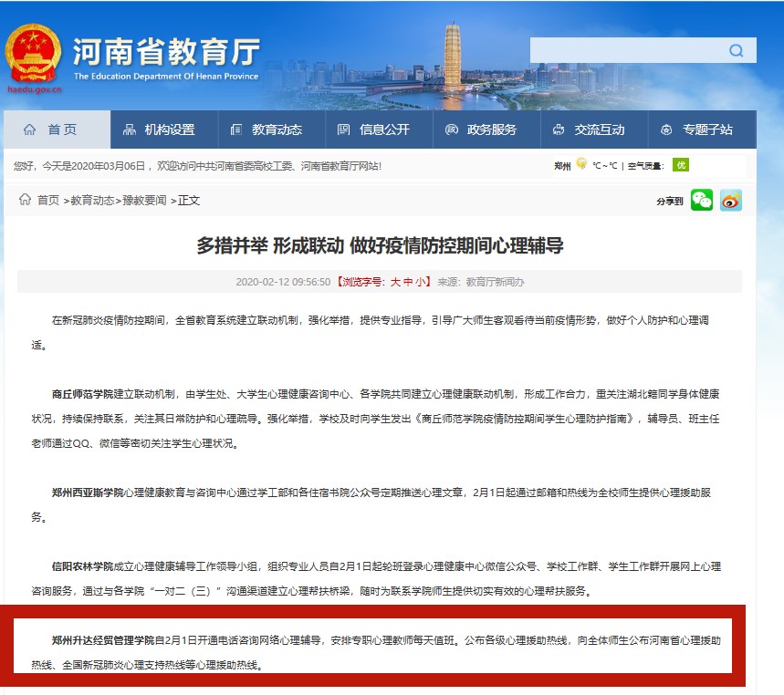Open the 交流互动 nav item

[590, 130]
